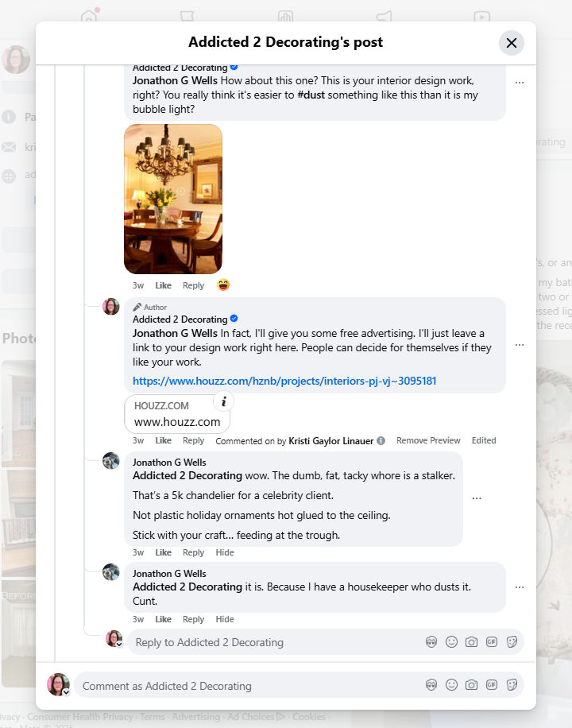Click the GIF icon in reply box
Screen dimensions: 572x728
492,642
